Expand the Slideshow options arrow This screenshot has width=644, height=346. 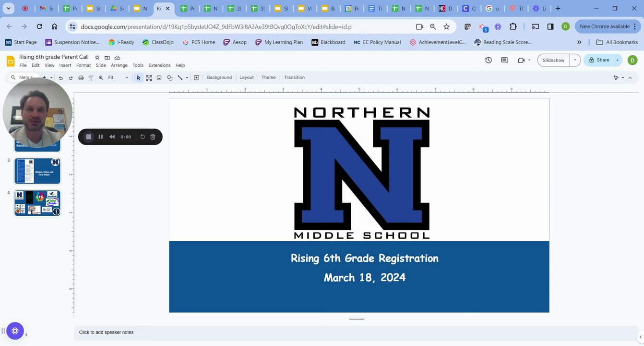pos(575,60)
